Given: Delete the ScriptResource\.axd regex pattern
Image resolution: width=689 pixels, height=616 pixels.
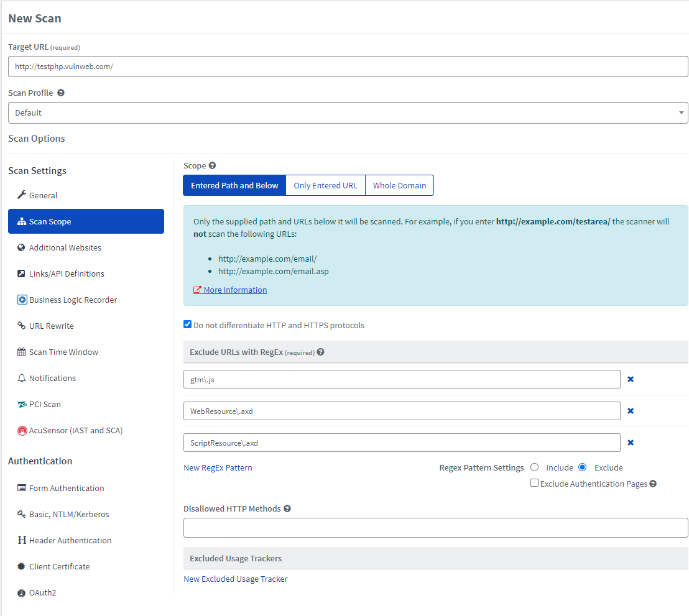Looking at the screenshot, I should 631,443.
